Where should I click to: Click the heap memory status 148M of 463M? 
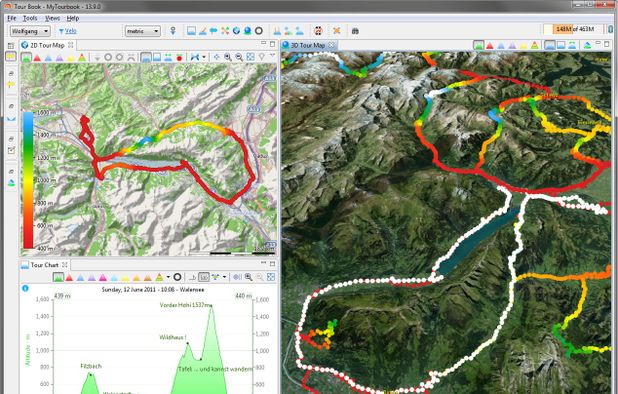[573, 29]
